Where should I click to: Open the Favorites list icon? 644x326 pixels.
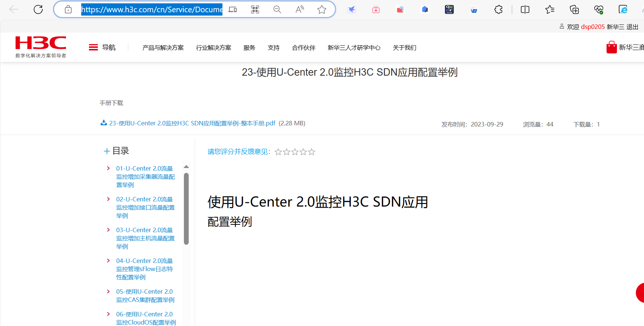(550, 9)
